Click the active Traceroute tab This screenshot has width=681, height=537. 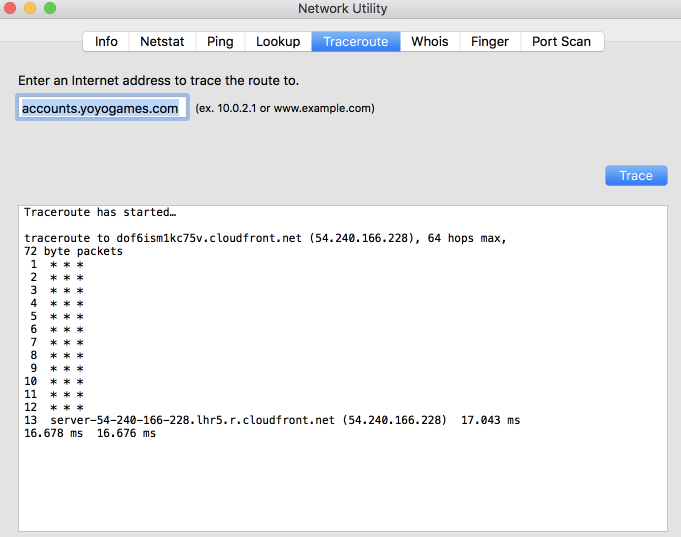(356, 41)
